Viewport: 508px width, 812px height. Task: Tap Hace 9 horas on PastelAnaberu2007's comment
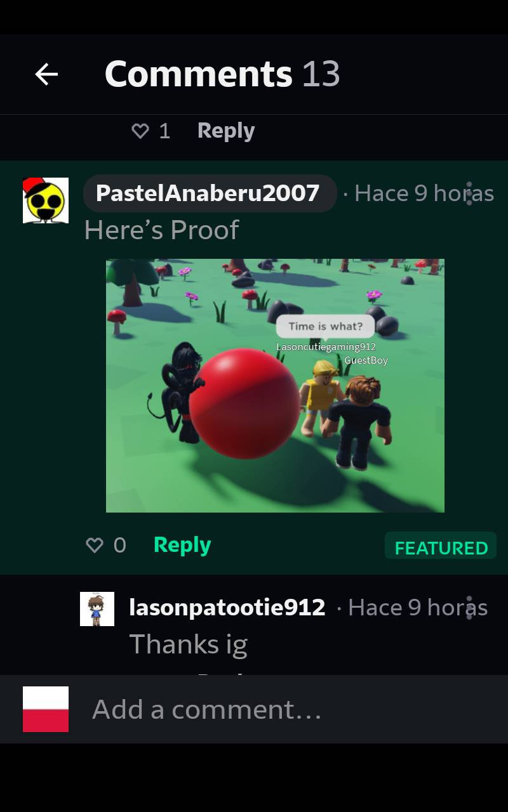(424, 193)
